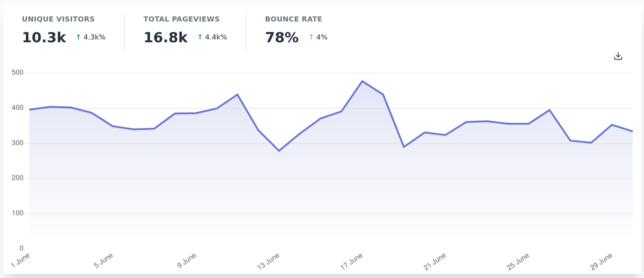Click the 29 June x-axis label

click(x=601, y=261)
